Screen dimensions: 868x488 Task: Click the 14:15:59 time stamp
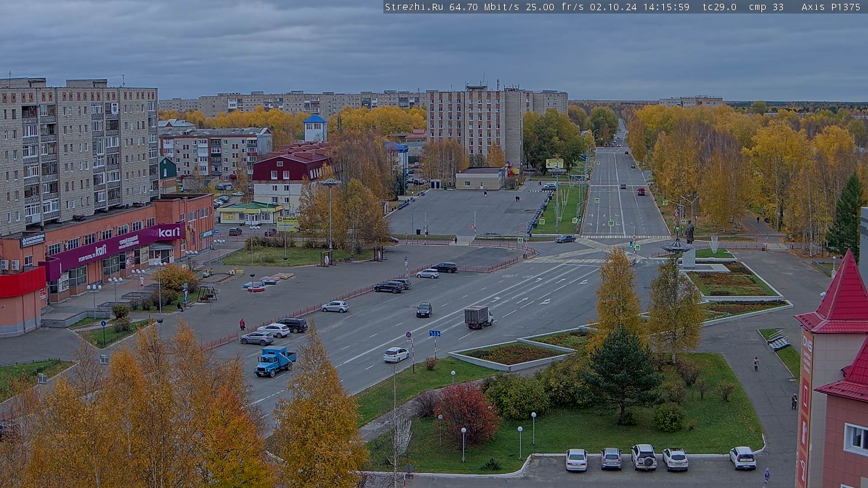(666, 7)
